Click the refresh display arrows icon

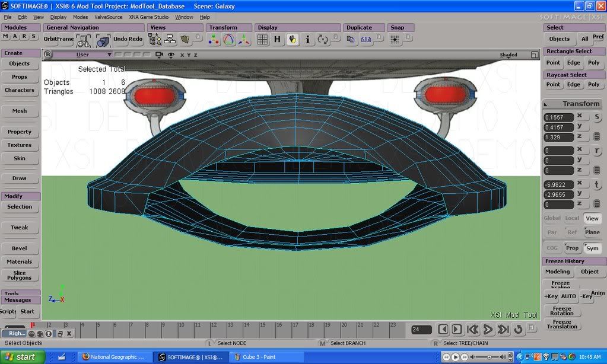coord(322,40)
